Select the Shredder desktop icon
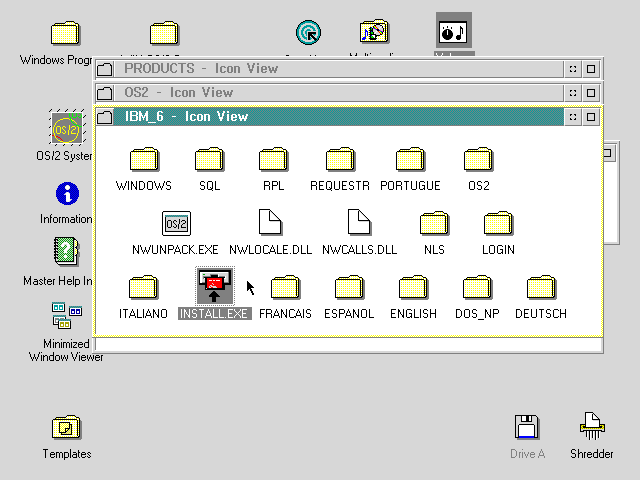The height and width of the screenshot is (480, 640). click(592, 426)
